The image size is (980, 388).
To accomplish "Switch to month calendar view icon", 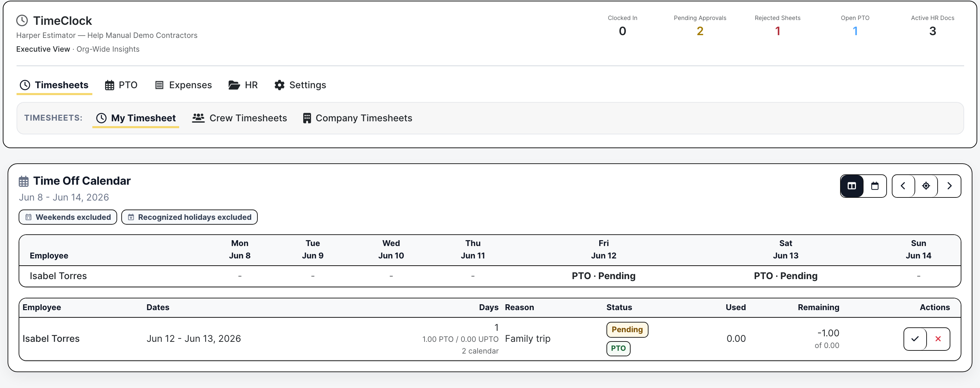I will (875, 186).
